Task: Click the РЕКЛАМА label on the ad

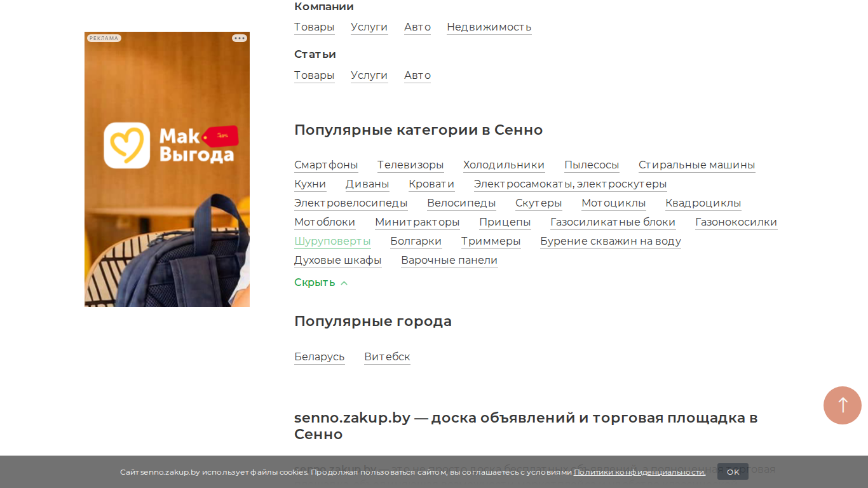Action: pos(104,38)
